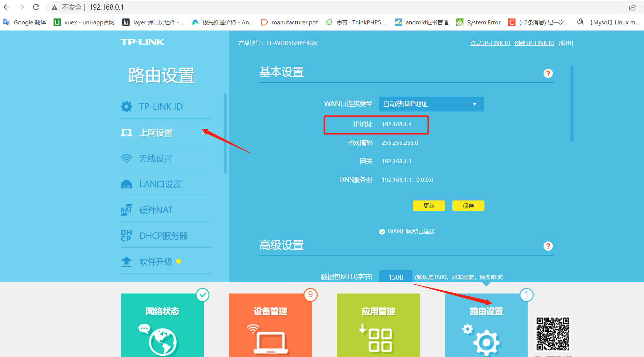Click the gear icon beside TP-LINK ID
The height and width of the screenshot is (357, 644).
click(126, 107)
